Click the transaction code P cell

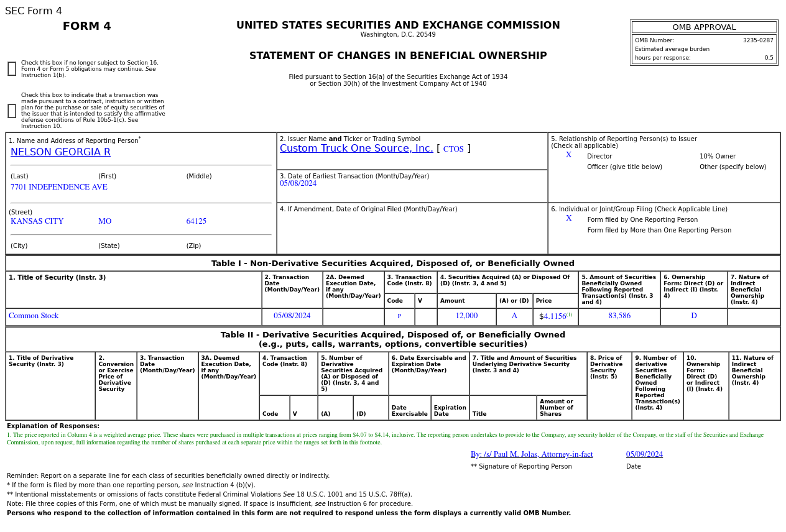pyautogui.click(x=399, y=316)
